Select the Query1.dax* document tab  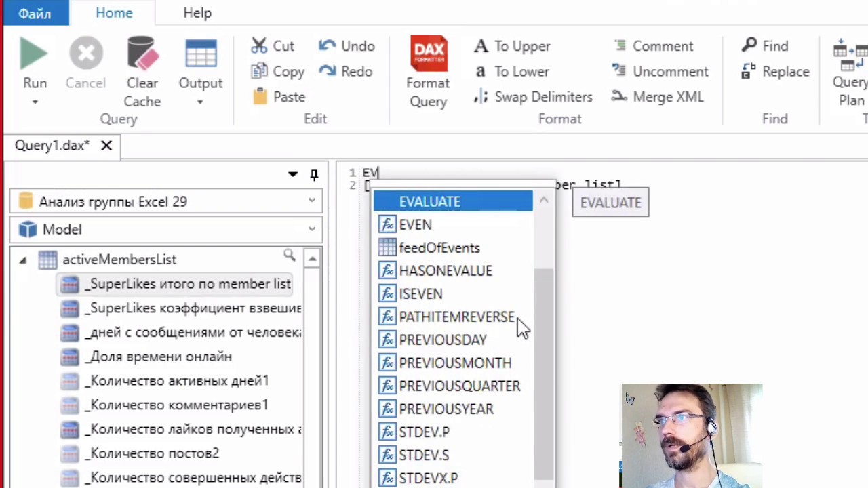52,145
